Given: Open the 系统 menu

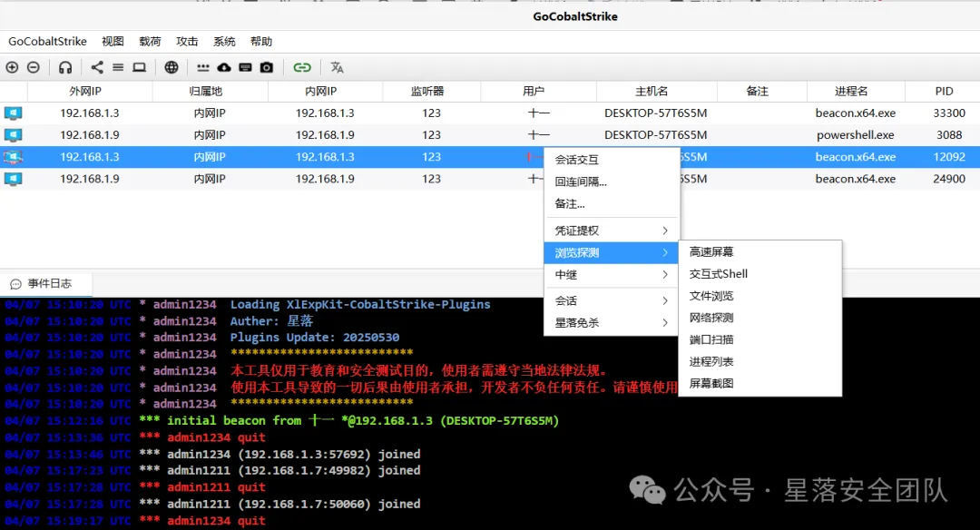Looking at the screenshot, I should 224,41.
